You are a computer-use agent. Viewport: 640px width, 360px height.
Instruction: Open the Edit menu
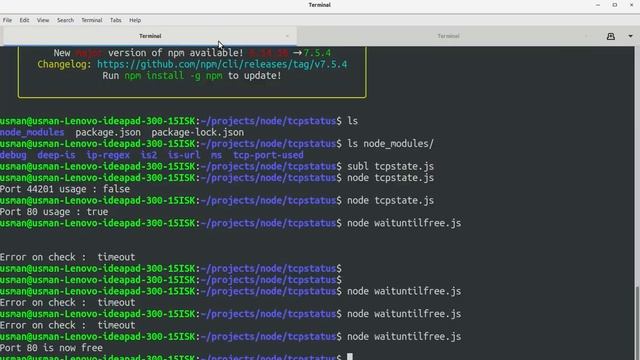coord(24,20)
